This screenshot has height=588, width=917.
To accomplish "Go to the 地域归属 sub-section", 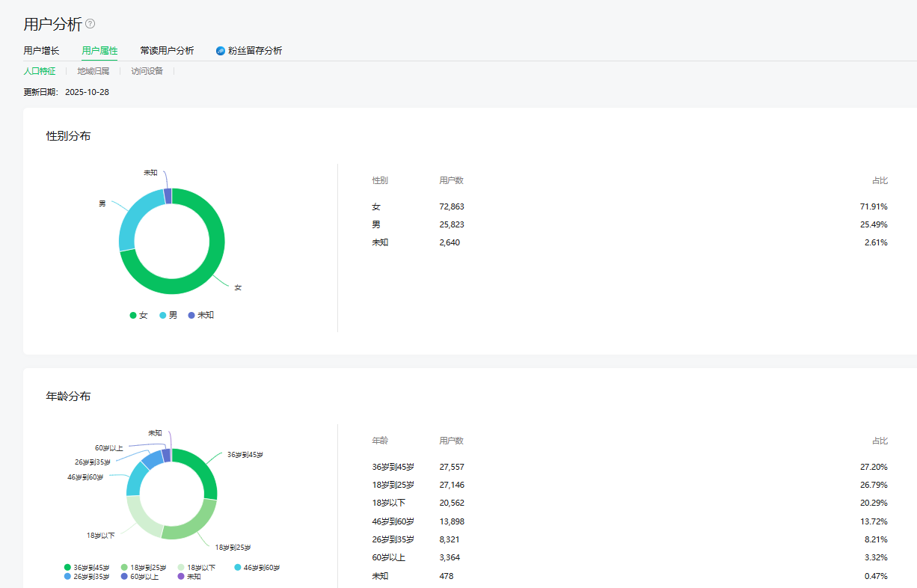I will click(x=93, y=71).
